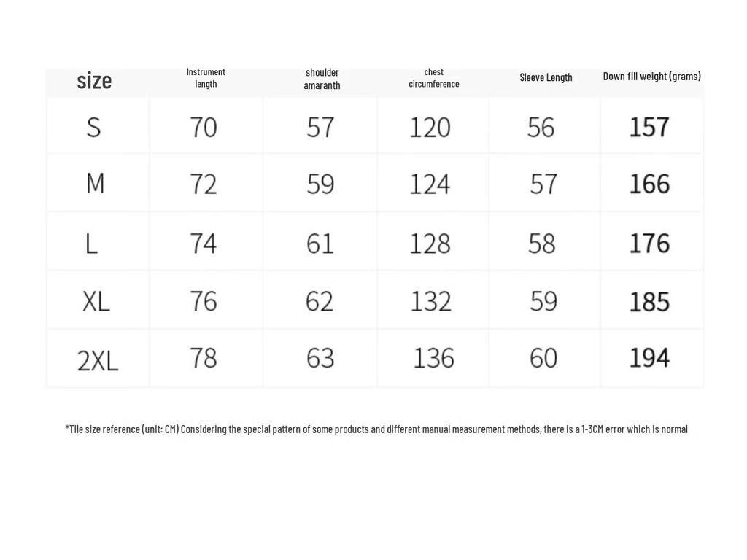
Task: Select the "Down fill weight (grams)" header
Action: (651, 77)
